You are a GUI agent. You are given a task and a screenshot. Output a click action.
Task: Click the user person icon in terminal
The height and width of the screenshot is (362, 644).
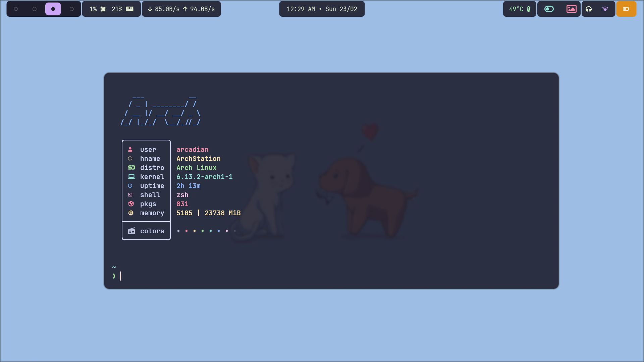point(130,149)
